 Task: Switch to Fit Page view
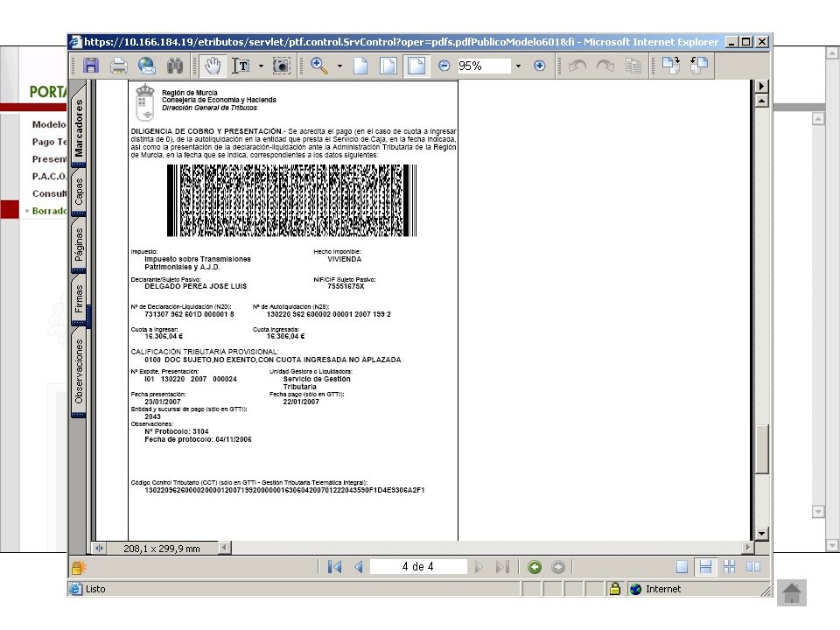[388, 66]
